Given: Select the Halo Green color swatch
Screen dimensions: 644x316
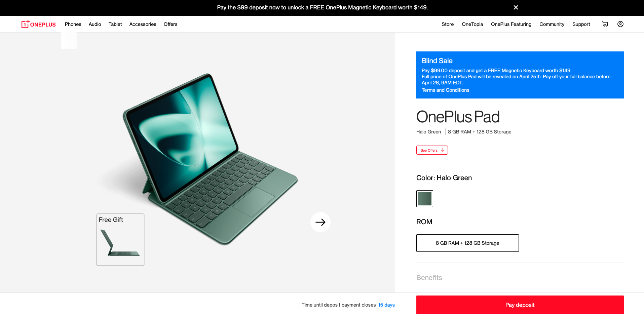Looking at the screenshot, I should click(x=425, y=199).
